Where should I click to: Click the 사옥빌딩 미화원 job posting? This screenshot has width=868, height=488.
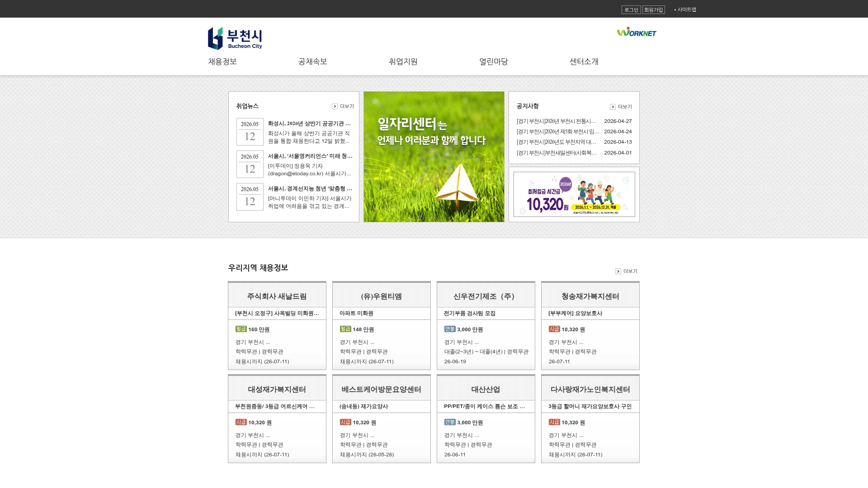click(277, 313)
